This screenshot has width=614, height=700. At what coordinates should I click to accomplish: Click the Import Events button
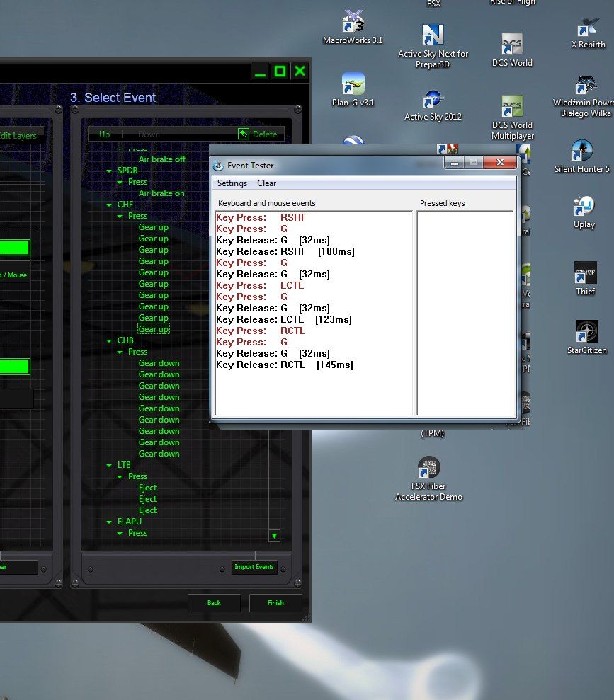[x=254, y=567]
